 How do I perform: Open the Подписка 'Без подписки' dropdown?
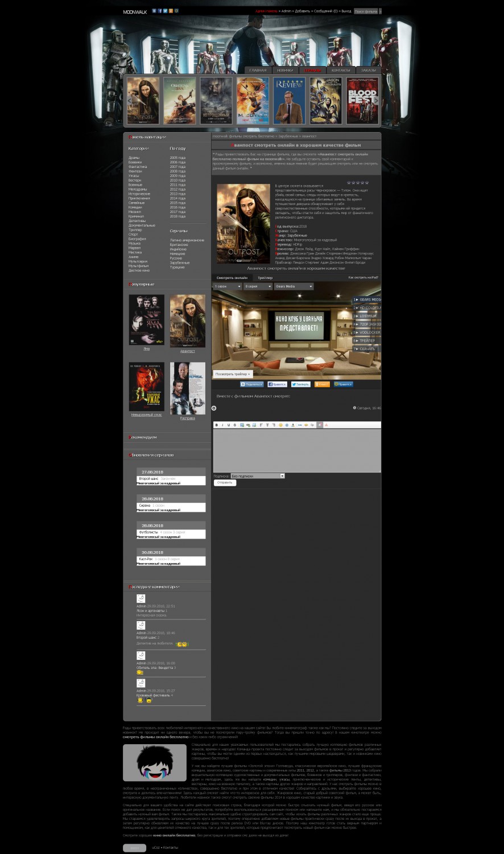(258, 476)
